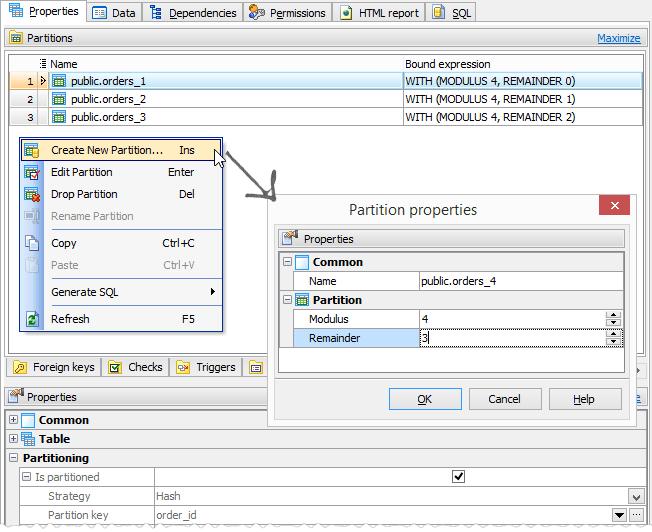Click OK in Partition properties dialog
This screenshot has width=652, height=532.
point(425,399)
